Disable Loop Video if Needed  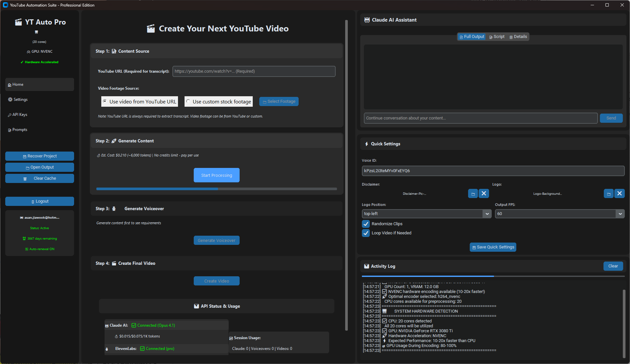pos(366,233)
